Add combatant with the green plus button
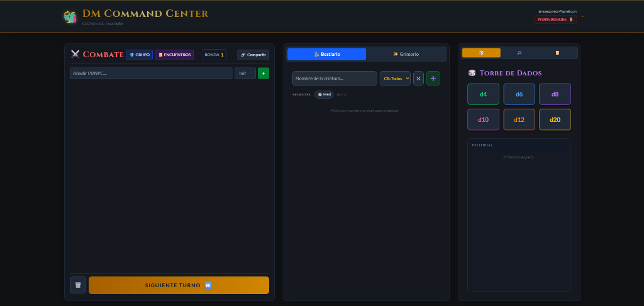The image size is (644, 306). click(x=264, y=74)
